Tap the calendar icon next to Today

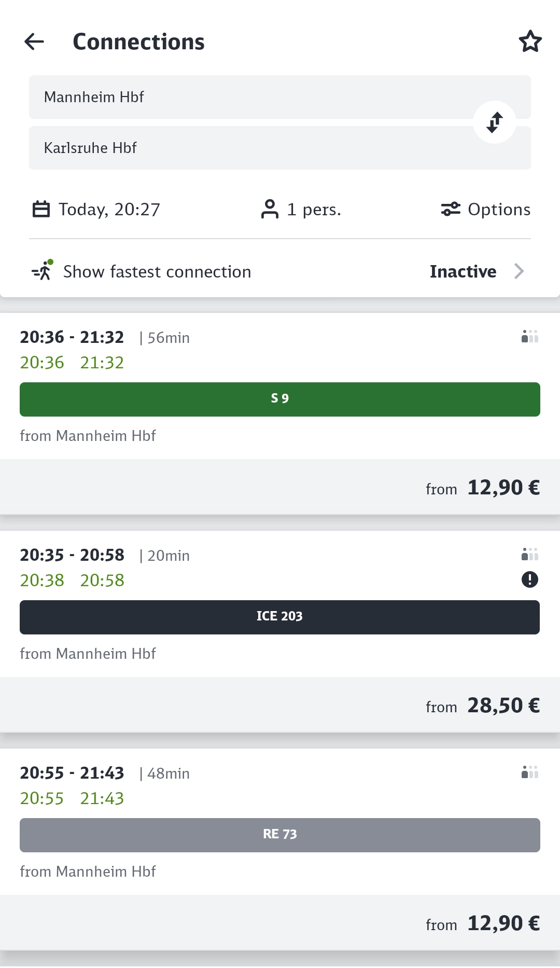coord(41,210)
